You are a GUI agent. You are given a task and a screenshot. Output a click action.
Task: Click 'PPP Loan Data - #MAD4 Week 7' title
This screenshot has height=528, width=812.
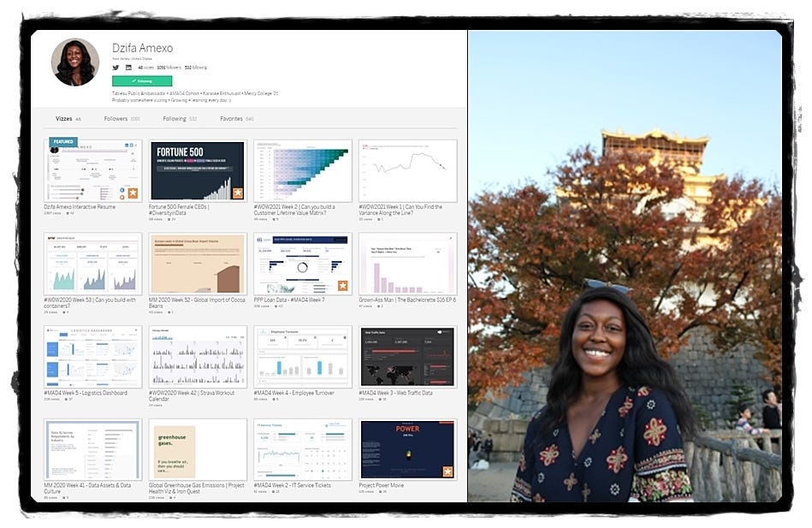tap(289, 300)
